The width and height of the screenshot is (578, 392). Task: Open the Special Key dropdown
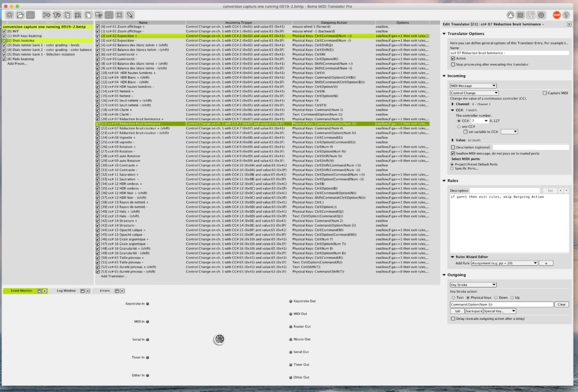[499, 311]
